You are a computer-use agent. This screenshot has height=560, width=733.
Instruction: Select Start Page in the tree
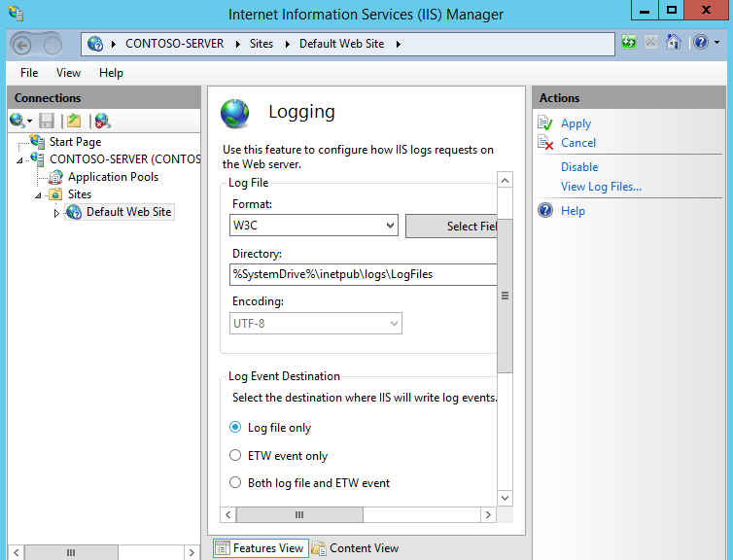(x=75, y=142)
